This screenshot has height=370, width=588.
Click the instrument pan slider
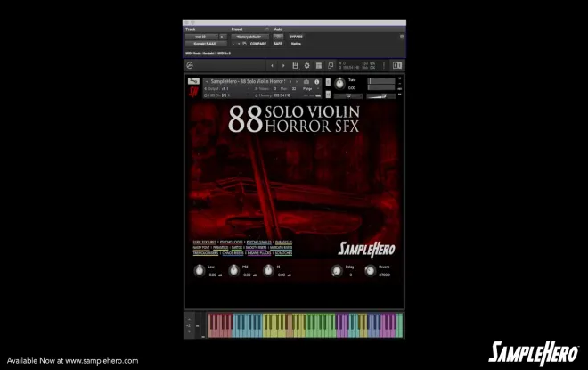coord(348,96)
